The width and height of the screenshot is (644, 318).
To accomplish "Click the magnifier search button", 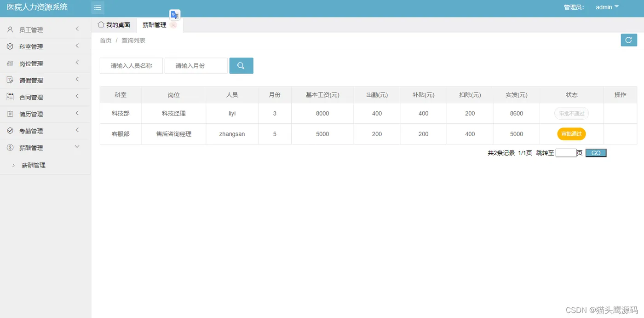I will (x=241, y=66).
